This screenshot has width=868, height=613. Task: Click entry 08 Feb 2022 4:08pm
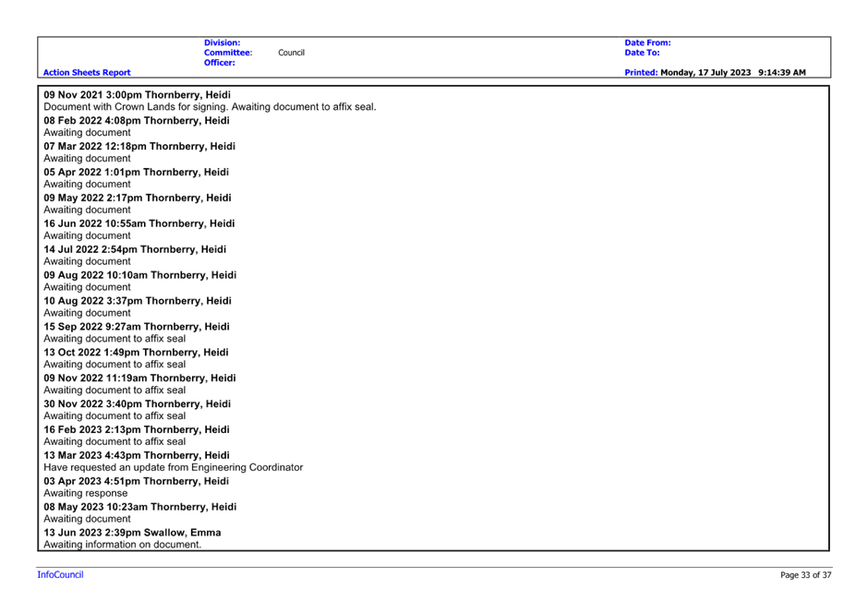(x=137, y=121)
